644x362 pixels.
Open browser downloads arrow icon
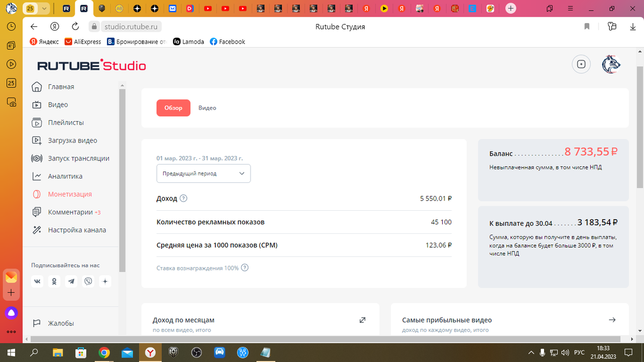tap(633, 26)
